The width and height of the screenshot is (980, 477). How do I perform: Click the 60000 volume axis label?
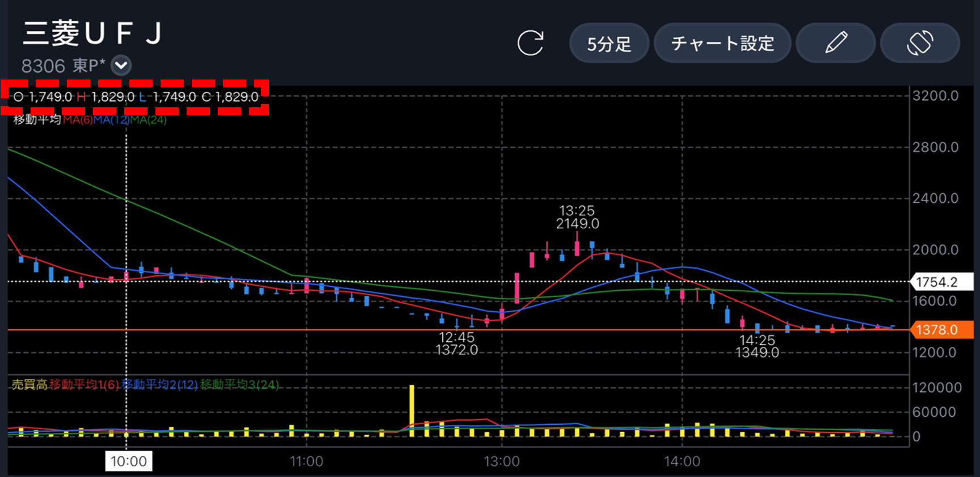(933, 412)
